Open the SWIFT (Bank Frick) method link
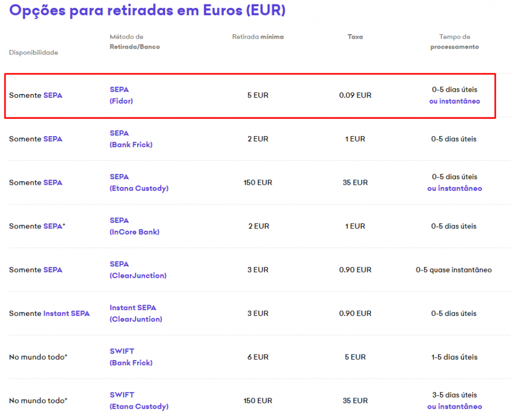This screenshot has height=420, width=516. 131,357
